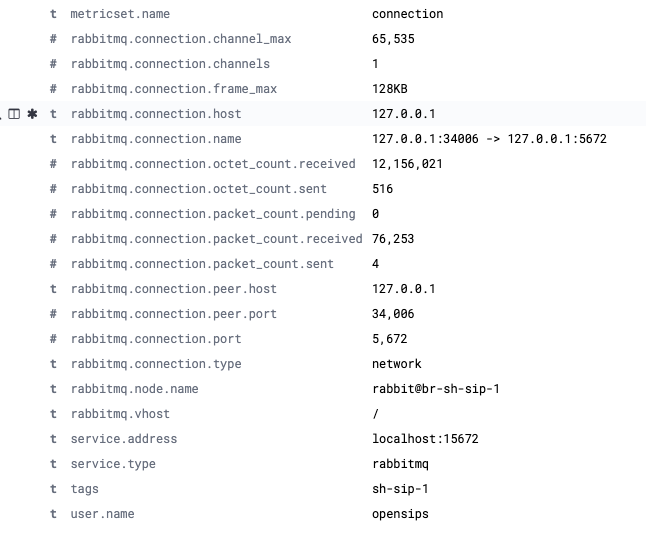Click the 128KB frame_max value
This screenshot has width=646, height=540.
[389, 89]
